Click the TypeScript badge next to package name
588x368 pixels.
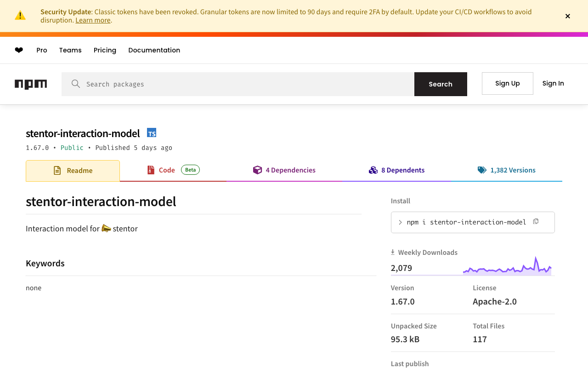point(152,133)
